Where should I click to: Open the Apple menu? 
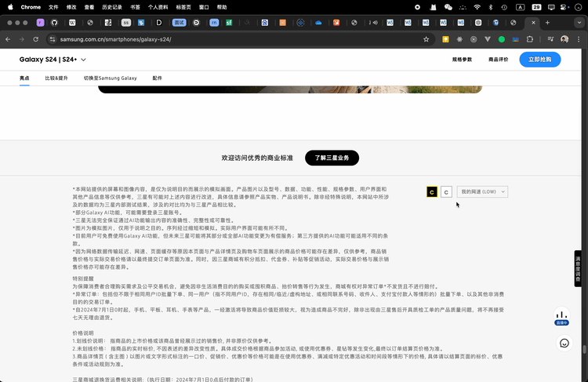coord(10,7)
